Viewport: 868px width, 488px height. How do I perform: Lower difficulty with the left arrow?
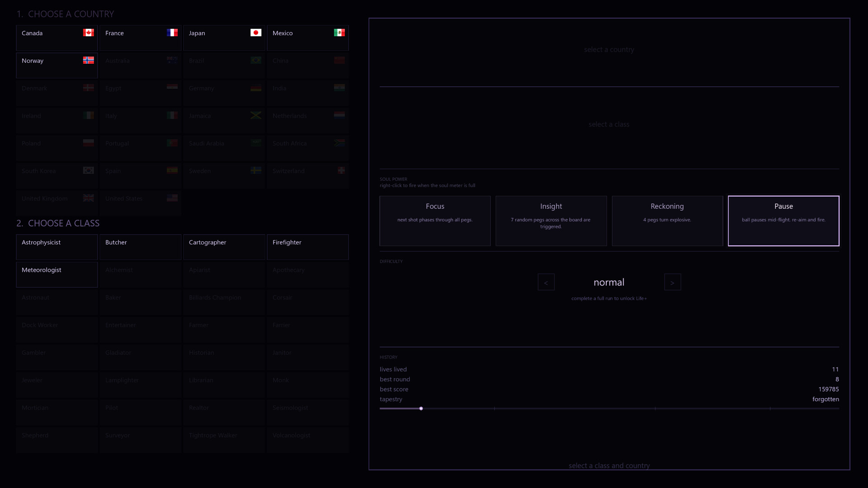546,282
